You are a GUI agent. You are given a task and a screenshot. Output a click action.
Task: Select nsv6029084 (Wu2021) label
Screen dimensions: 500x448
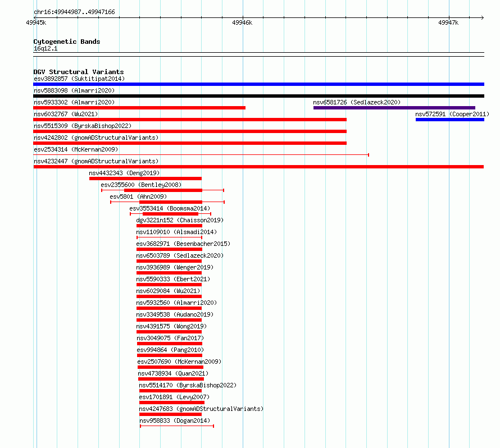point(168,291)
